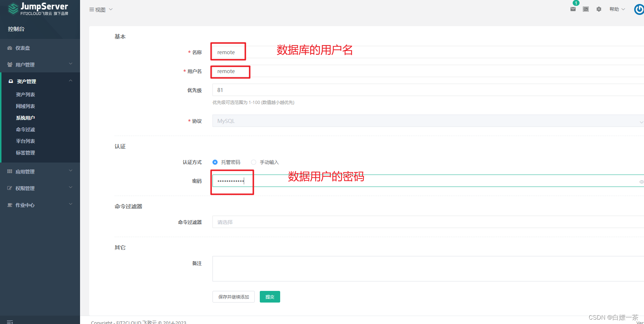Click the 提交 submit button
The height and width of the screenshot is (324, 644).
pos(270,297)
